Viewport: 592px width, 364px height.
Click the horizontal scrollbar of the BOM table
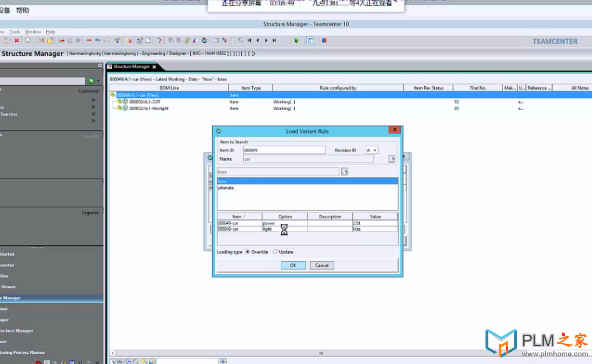coord(321,353)
